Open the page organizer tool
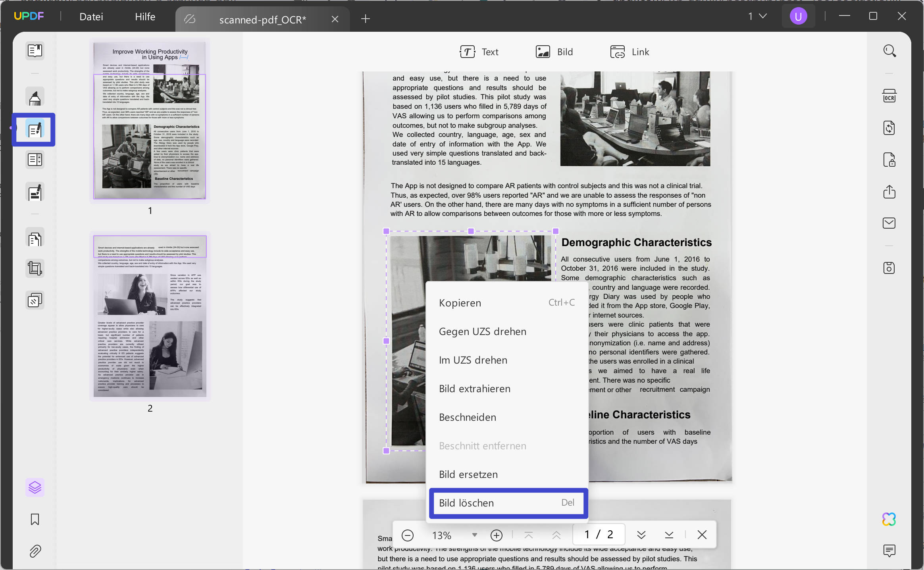The image size is (924, 570). pos(35,160)
